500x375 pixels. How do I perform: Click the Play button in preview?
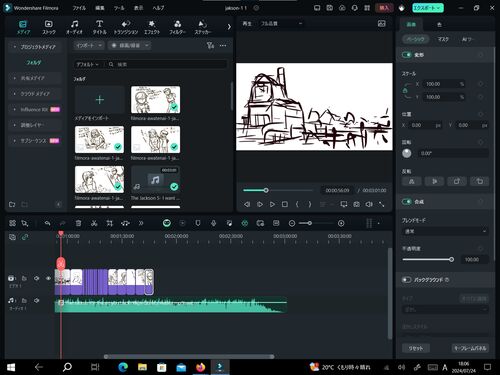coord(272,204)
